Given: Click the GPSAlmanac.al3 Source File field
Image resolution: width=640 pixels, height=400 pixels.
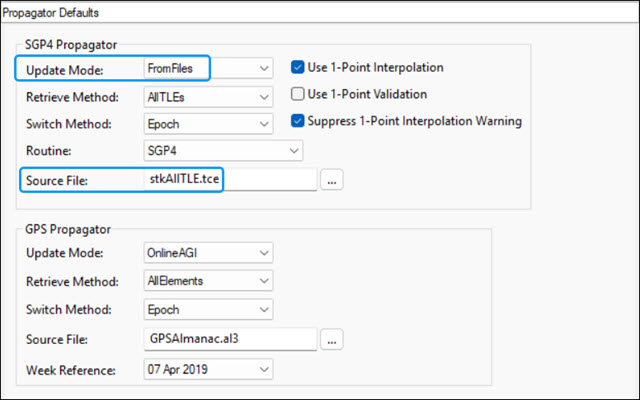Looking at the screenshot, I should coord(228,340).
